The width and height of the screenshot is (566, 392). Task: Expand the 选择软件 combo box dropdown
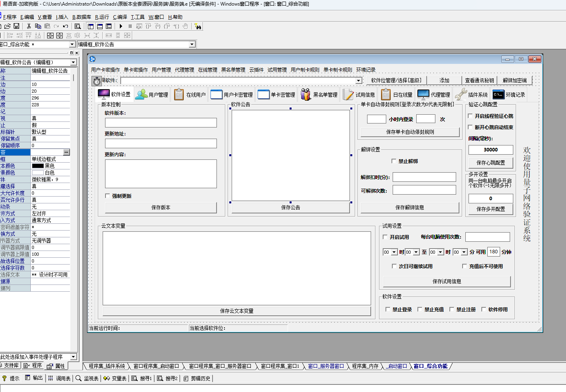click(358, 81)
